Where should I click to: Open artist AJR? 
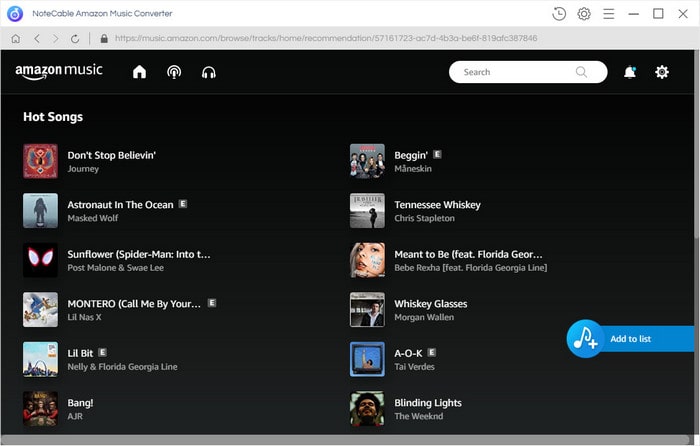(x=75, y=416)
